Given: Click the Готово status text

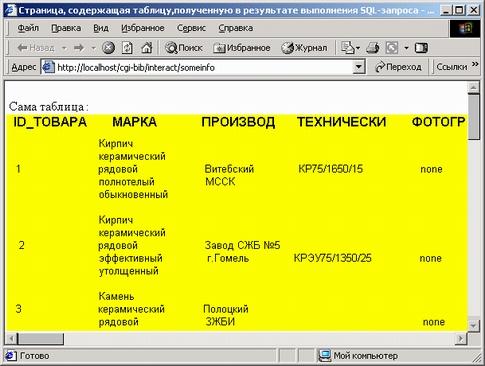Looking at the screenshot, I should (x=35, y=356).
